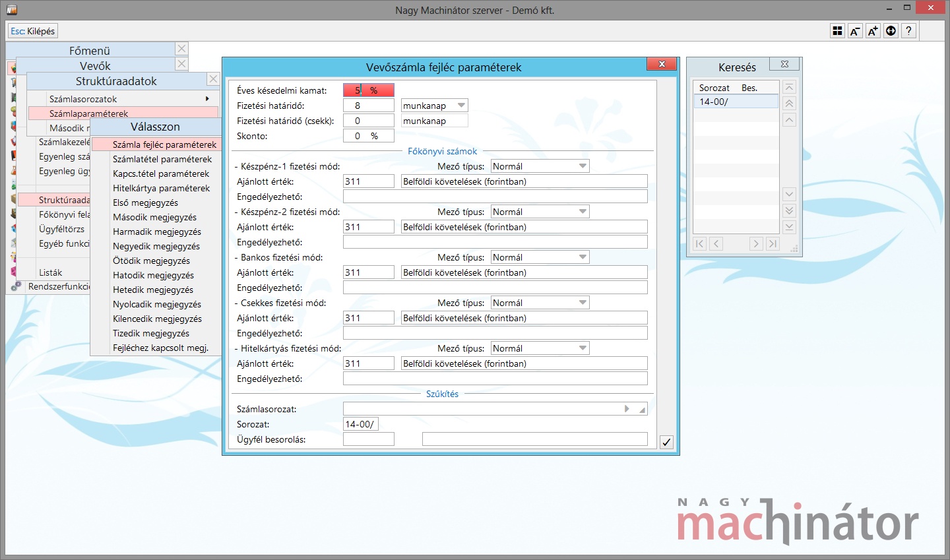The image size is (950, 560).
Task: Click the round icon left of help
Action: (891, 31)
